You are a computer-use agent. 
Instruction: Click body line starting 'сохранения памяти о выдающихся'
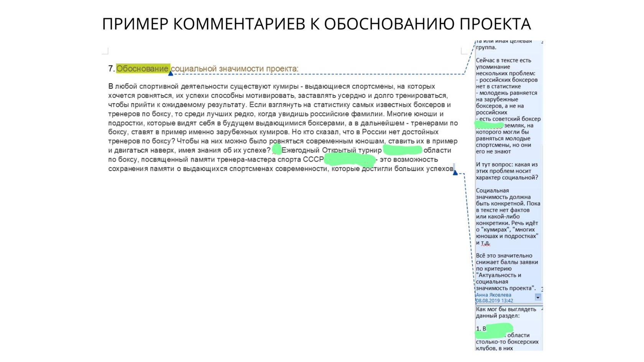click(281, 169)
